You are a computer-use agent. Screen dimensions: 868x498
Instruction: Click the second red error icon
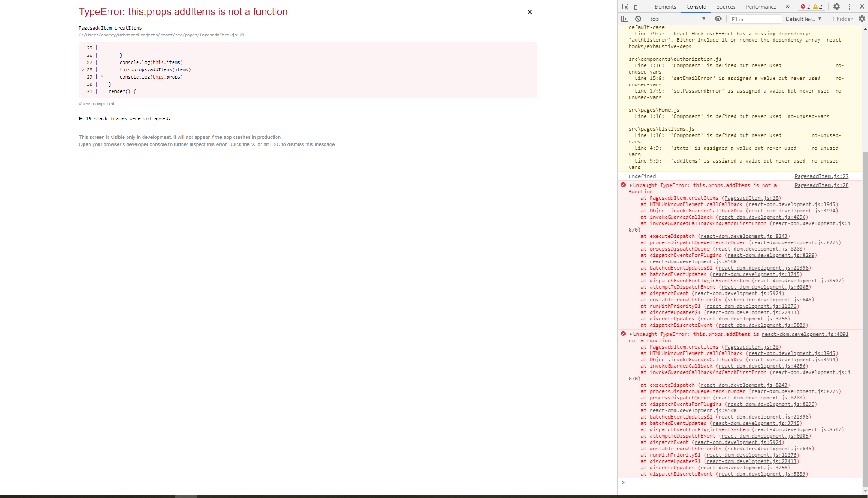623,334
